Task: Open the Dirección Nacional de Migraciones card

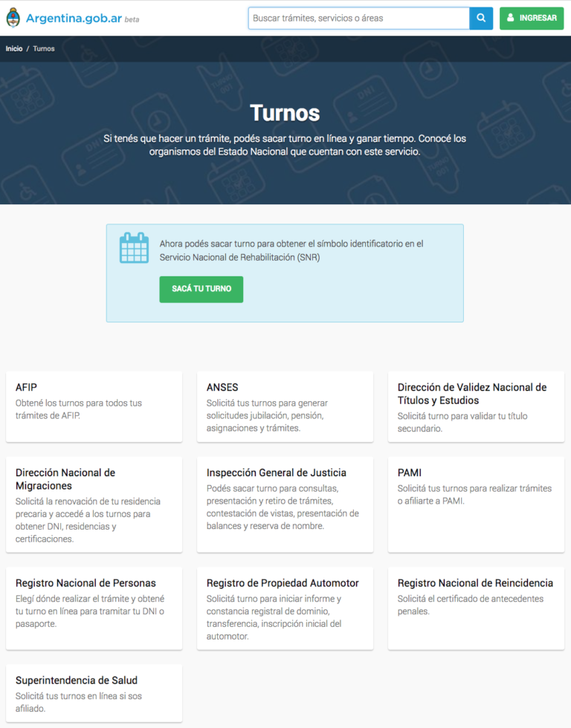Action: [94, 504]
